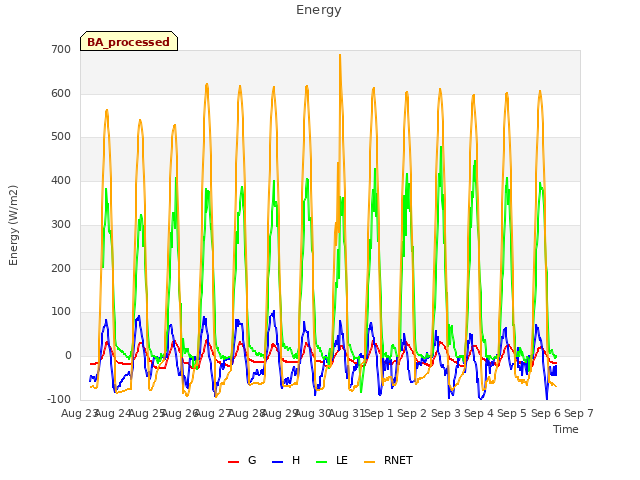This screenshot has height=480, width=640.
Task: Click the Sep 3 x-axis tick label
Action: 446,413
